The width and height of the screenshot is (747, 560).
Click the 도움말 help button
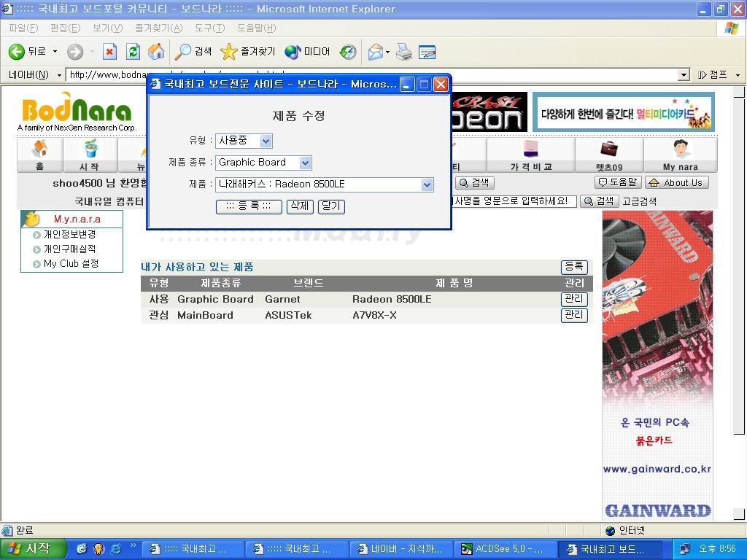(618, 182)
